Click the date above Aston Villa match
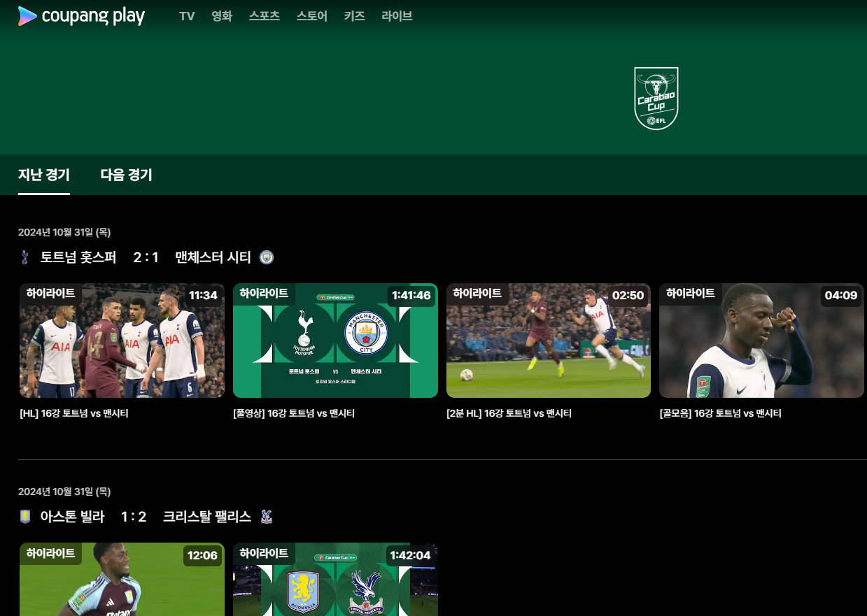Image resolution: width=867 pixels, height=616 pixels. click(64, 492)
